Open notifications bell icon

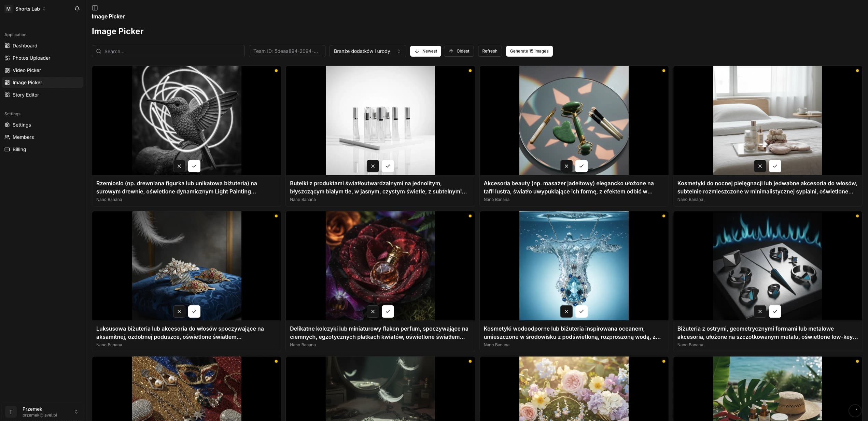pos(77,9)
